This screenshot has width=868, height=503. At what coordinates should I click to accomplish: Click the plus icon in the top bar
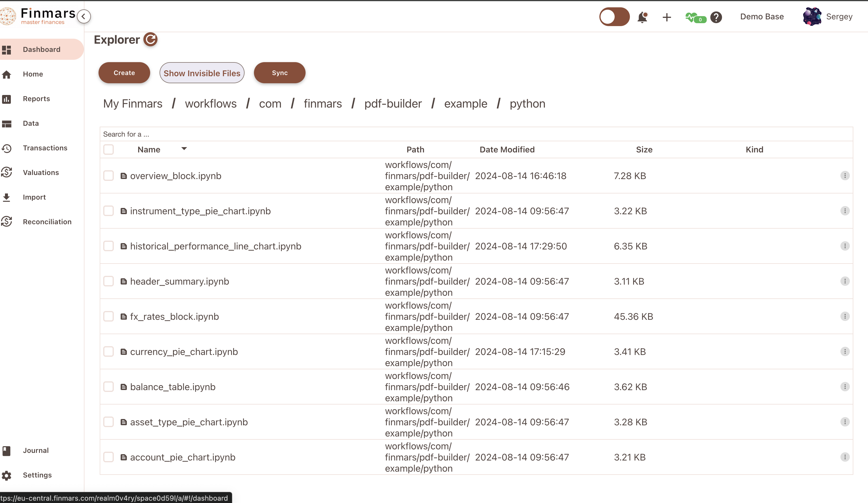tap(667, 17)
